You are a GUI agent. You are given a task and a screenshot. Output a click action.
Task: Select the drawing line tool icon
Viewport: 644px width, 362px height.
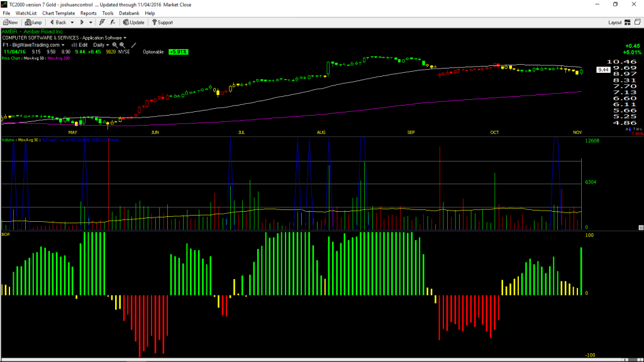click(x=133, y=45)
